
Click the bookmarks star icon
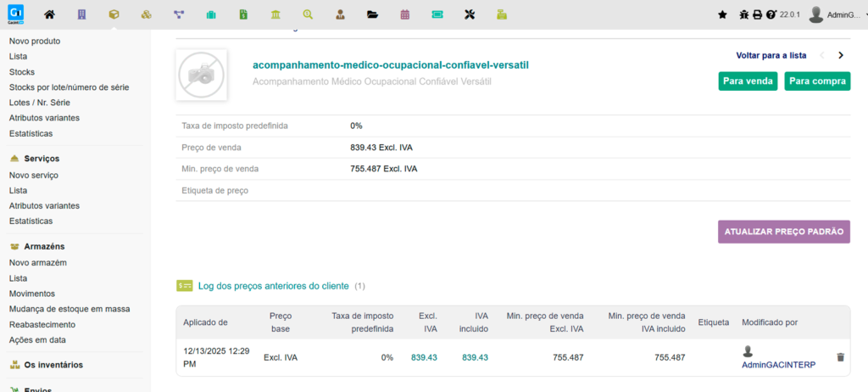[722, 14]
